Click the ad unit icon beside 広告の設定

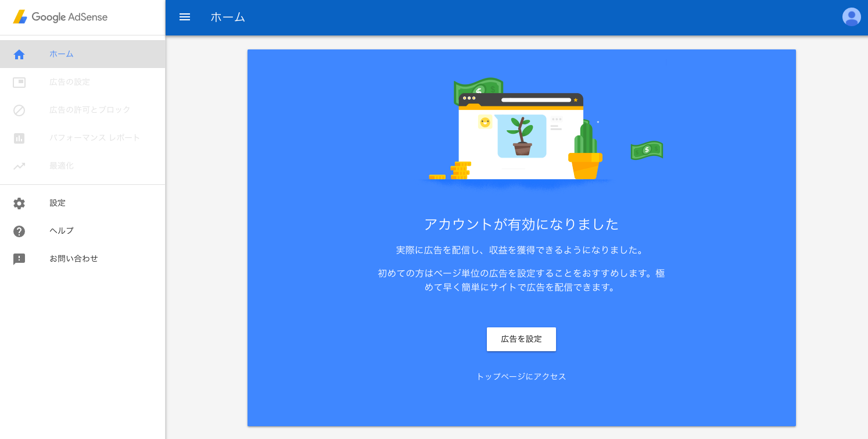tap(19, 82)
